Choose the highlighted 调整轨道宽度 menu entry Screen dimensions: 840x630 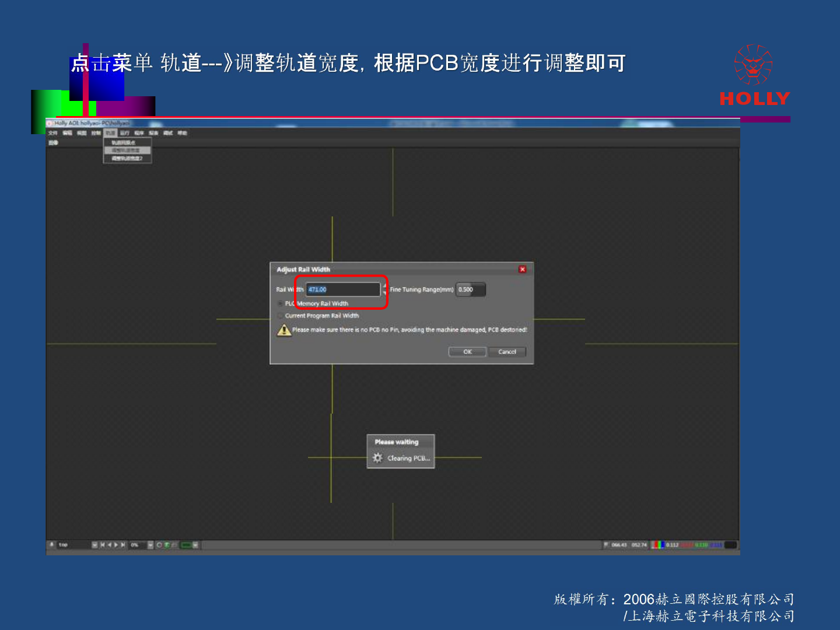tap(127, 150)
